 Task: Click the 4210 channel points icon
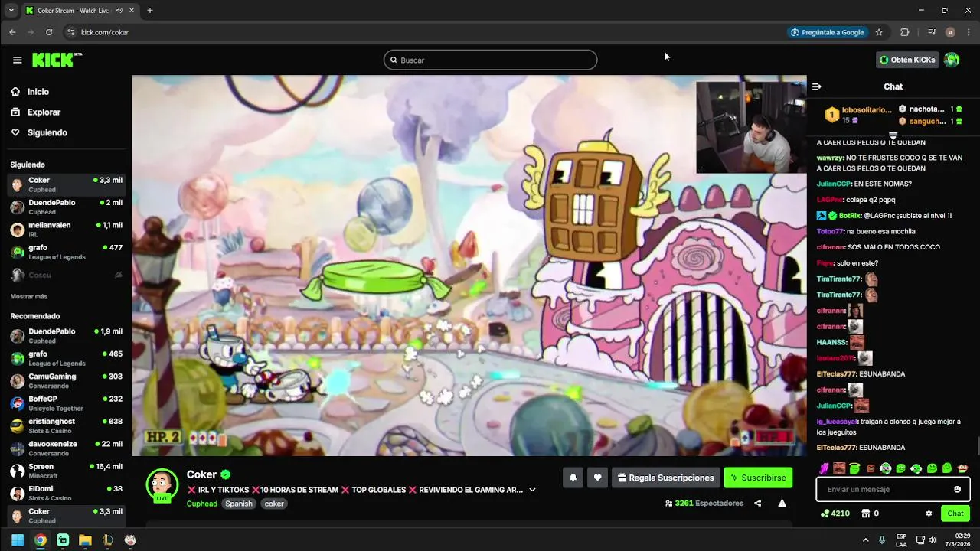pyautogui.click(x=825, y=514)
